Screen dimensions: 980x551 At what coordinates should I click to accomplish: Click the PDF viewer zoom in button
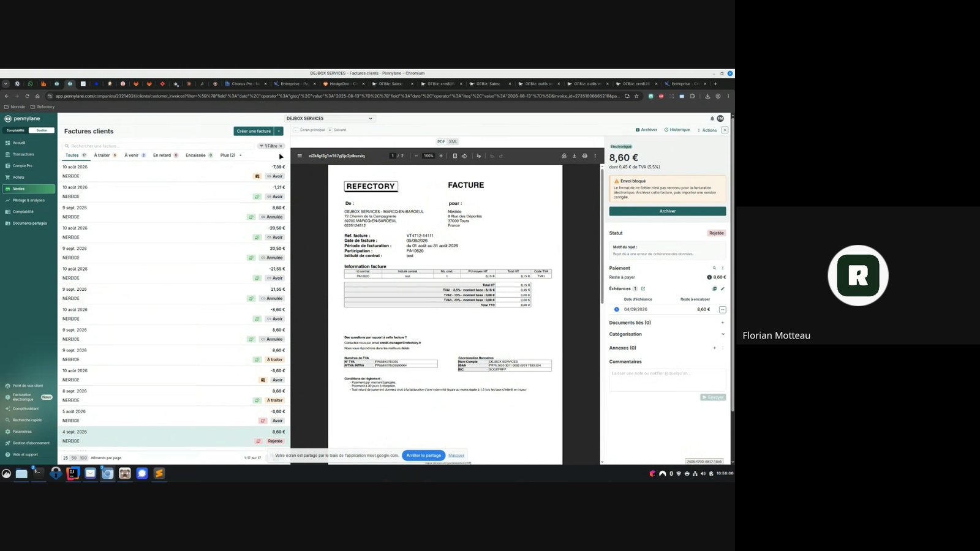pyautogui.click(x=440, y=156)
